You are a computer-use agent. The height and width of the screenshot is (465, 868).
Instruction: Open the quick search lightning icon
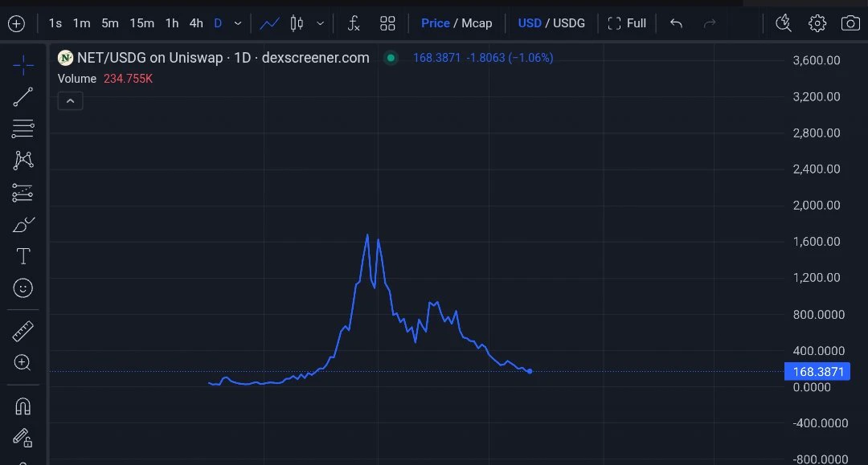(784, 23)
